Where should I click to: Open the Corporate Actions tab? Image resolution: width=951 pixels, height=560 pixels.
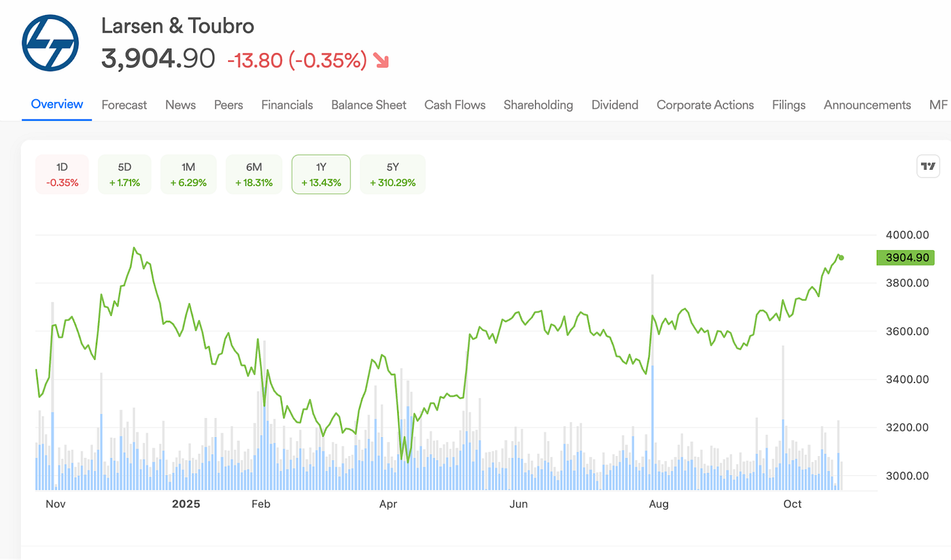point(705,105)
